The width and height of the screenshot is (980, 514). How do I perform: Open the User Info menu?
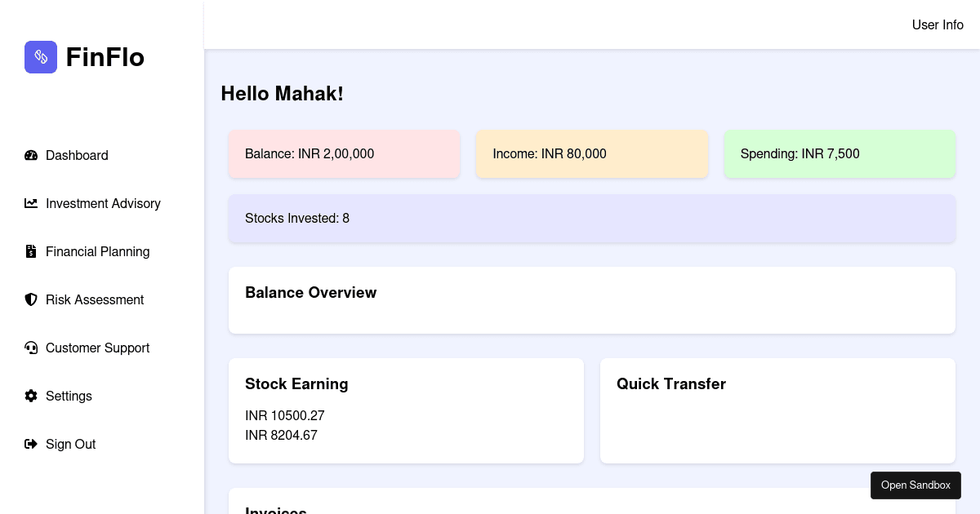tap(938, 25)
